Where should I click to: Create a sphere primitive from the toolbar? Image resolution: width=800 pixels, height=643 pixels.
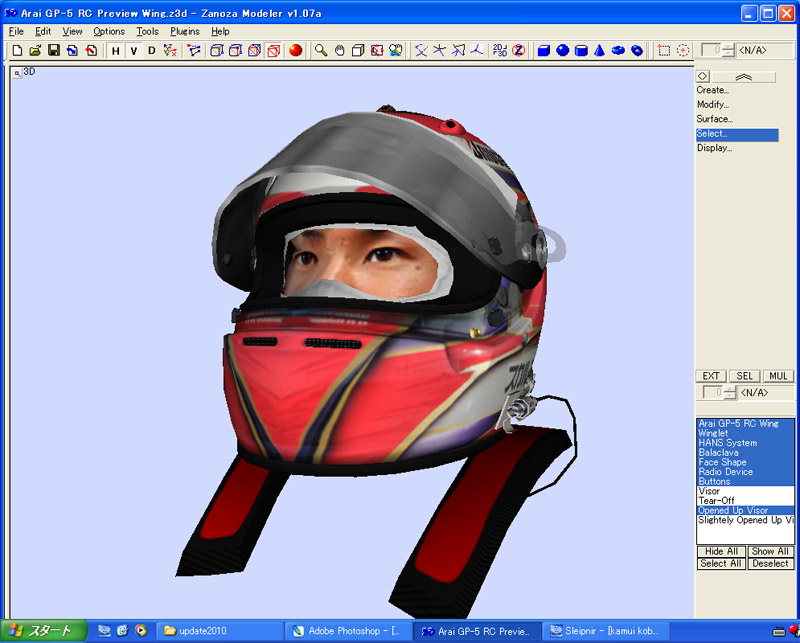[x=562, y=50]
